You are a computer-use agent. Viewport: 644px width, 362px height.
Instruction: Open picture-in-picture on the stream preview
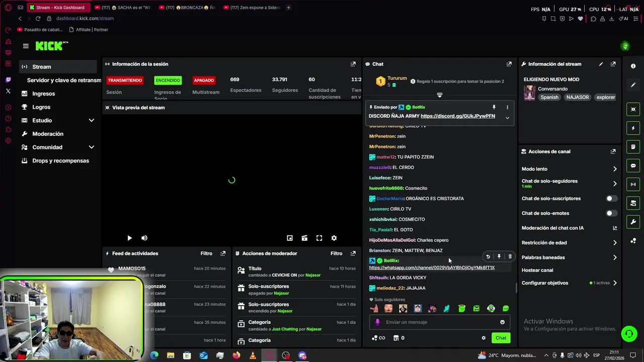pos(290,238)
